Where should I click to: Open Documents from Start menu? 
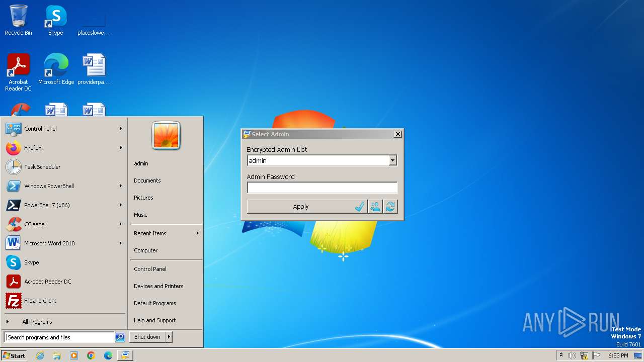pyautogui.click(x=147, y=180)
